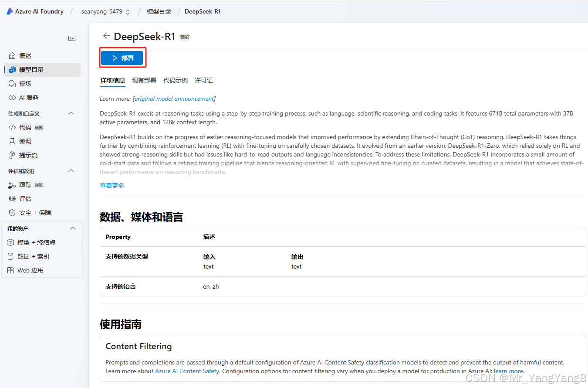Click the 数据、媒体和语言 heading
This screenshot has height=388, width=588.
pyautogui.click(x=142, y=217)
